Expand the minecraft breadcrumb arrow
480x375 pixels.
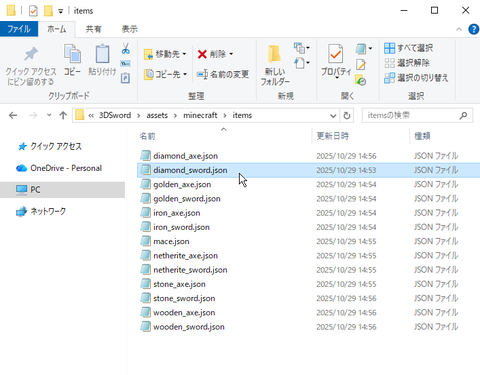click(225, 116)
